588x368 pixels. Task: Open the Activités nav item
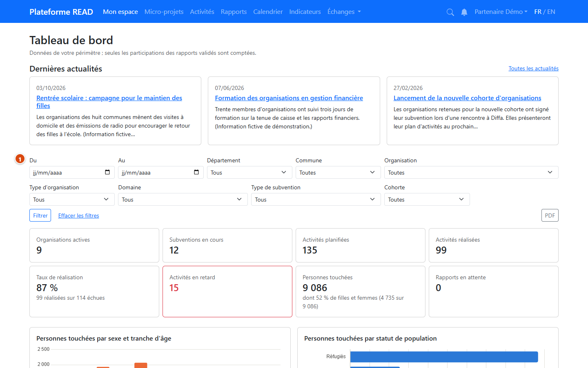tap(202, 12)
